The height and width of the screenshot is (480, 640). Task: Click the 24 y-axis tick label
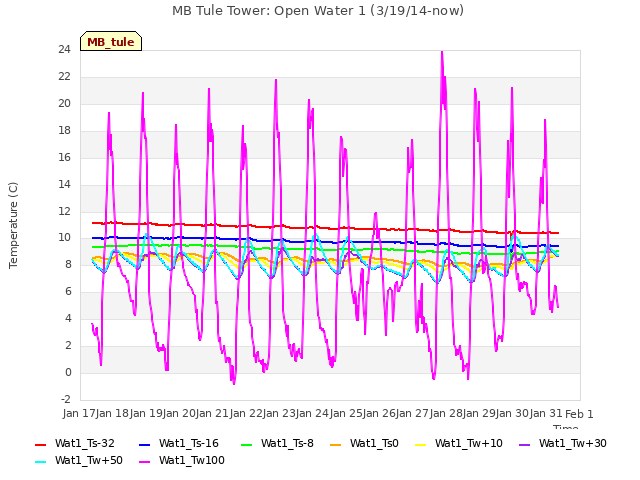(64, 50)
